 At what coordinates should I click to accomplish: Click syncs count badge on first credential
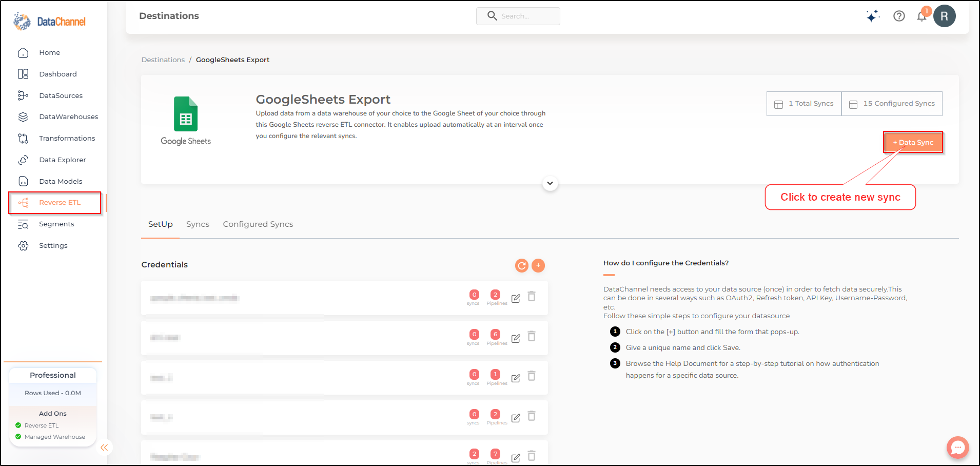474,295
